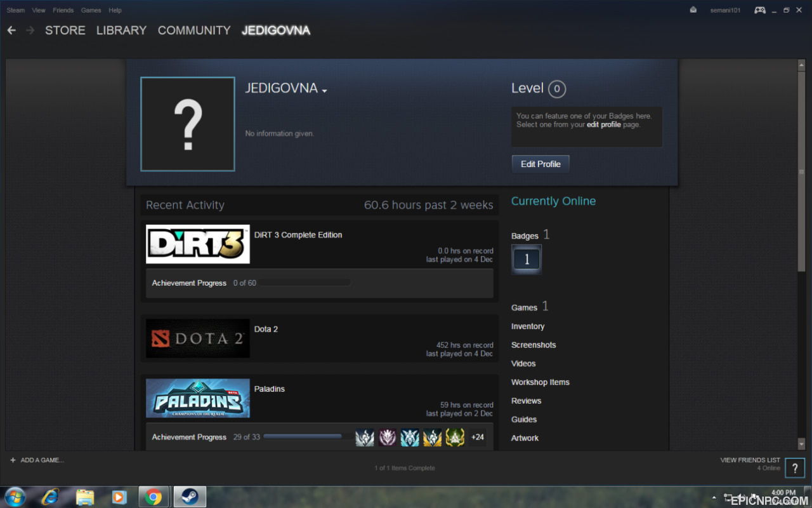Open the Reviews link
The width and height of the screenshot is (812, 508).
(527, 401)
